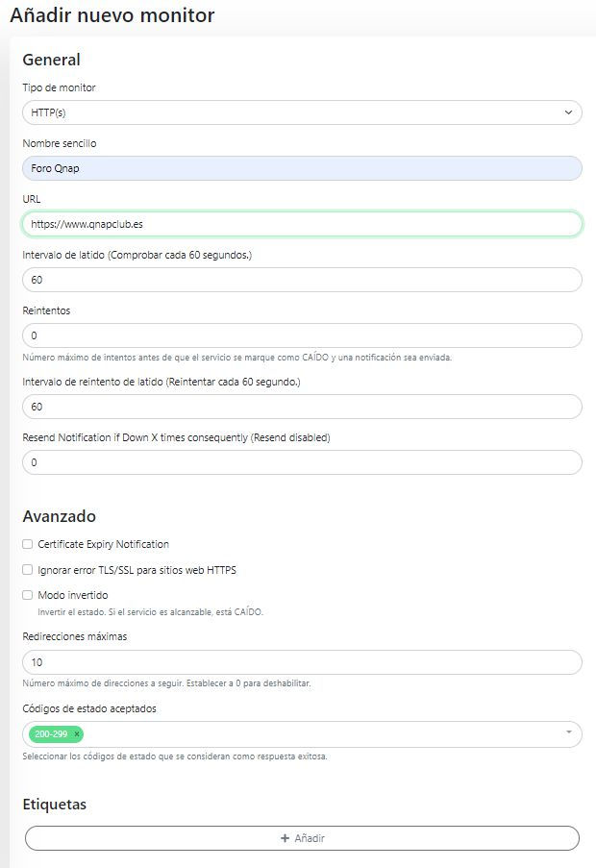Click the Nombre sencillo field
Viewport: 596px width, 868px height.
click(x=302, y=168)
